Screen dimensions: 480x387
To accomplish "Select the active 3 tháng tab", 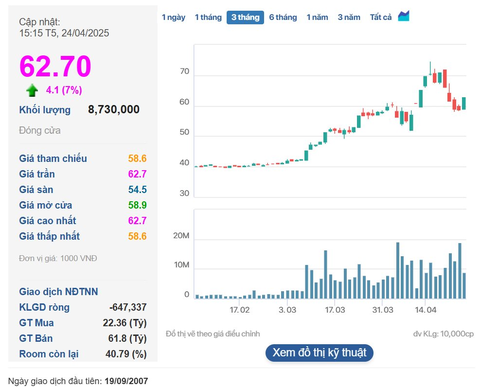I will [245, 17].
